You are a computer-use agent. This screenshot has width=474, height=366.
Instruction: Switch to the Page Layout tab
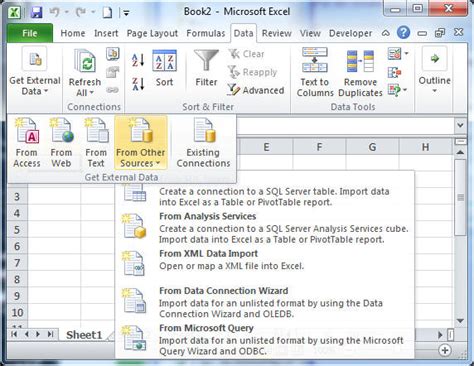click(x=152, y=33)
